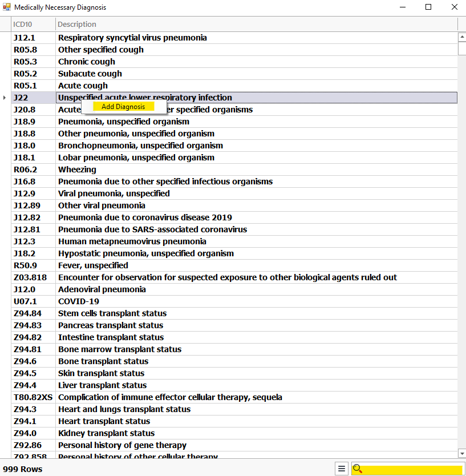466x476 pixels.
Task: Select 'Stem cells transplant status' row
Action: click(x=234, y=313)
